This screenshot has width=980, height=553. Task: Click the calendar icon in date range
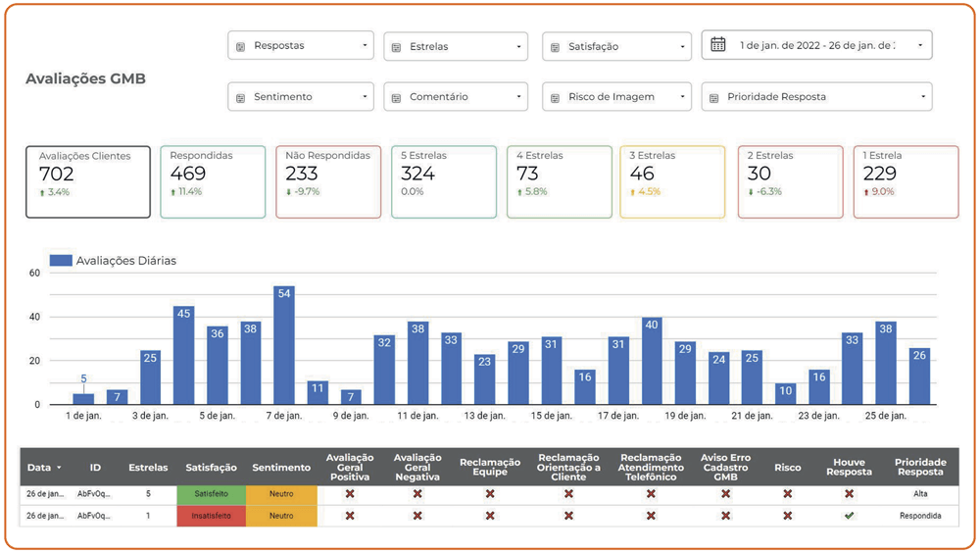[718, 45]
